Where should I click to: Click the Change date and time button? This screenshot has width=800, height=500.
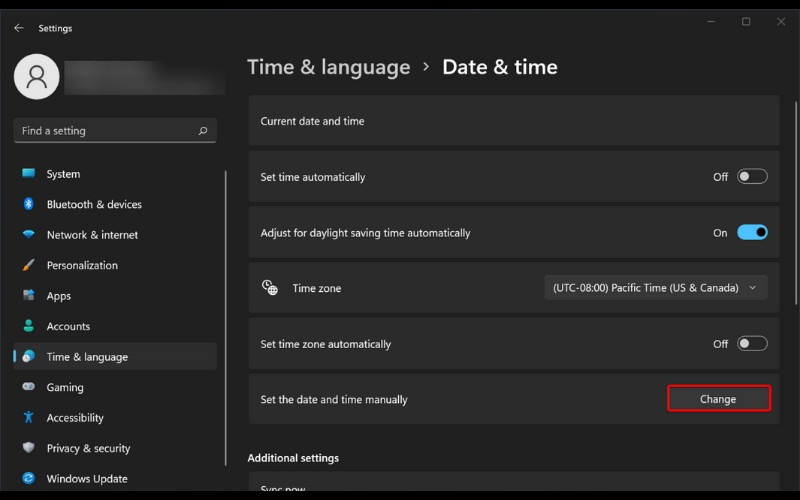pos(718,399)
